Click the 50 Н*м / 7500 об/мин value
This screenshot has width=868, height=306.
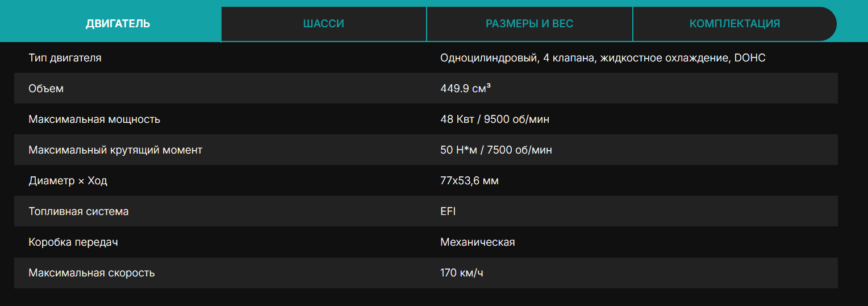tap(496, 150)
